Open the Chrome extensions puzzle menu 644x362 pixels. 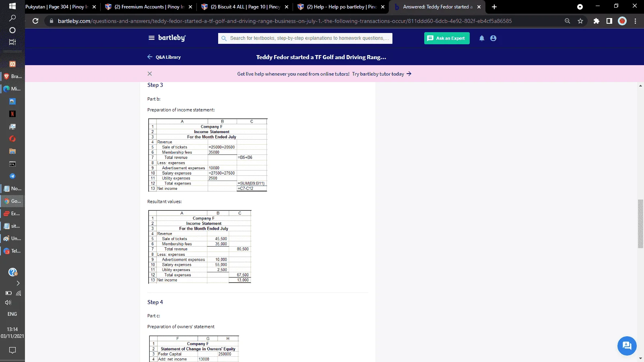tap(597, 21)
